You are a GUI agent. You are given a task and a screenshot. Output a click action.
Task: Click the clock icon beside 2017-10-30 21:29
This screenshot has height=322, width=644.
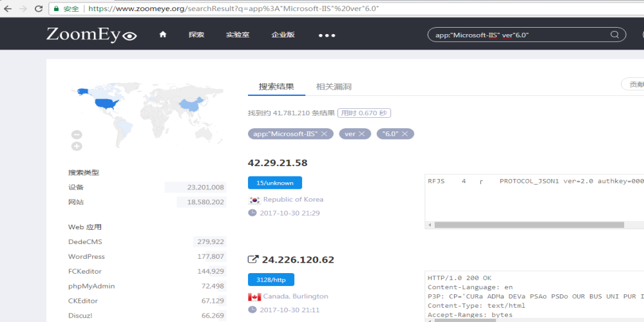coord(252,213)
